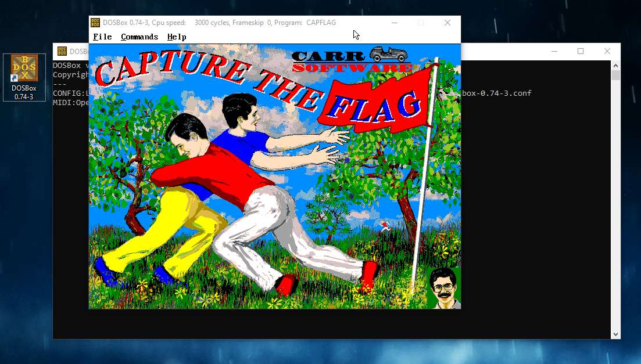The height and width of the screenshot is (364, 641).
Task: Click the "Program: CAPFLAG" title bar text
Action: (x=305, y=23)
